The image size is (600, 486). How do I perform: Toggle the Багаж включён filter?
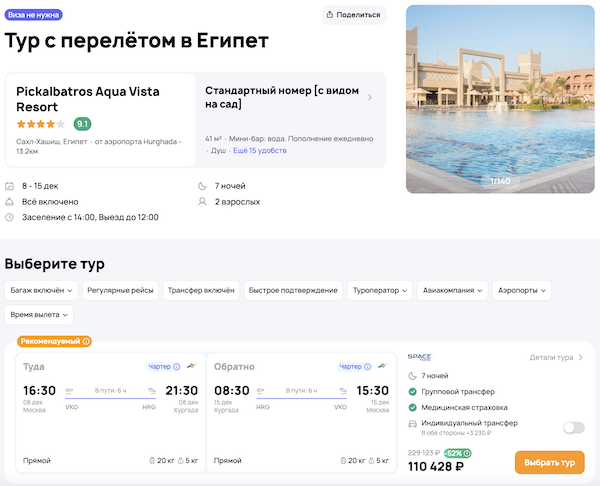(x=41, y=290)
